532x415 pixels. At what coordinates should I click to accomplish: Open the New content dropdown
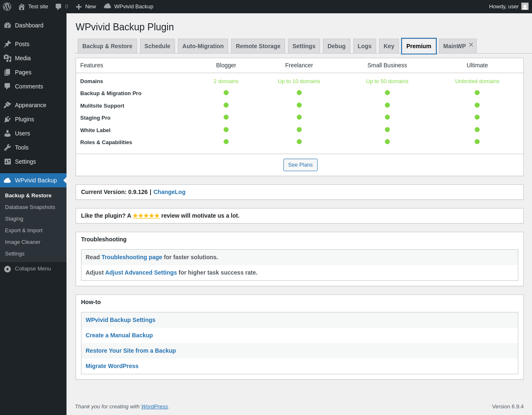[86, 7]
